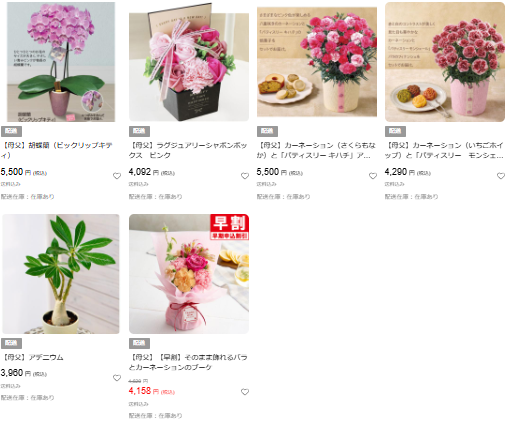Open the 早割 bouquet product image
The height and width of the screenshot is (427, 511).
click(x=189, y=274)
